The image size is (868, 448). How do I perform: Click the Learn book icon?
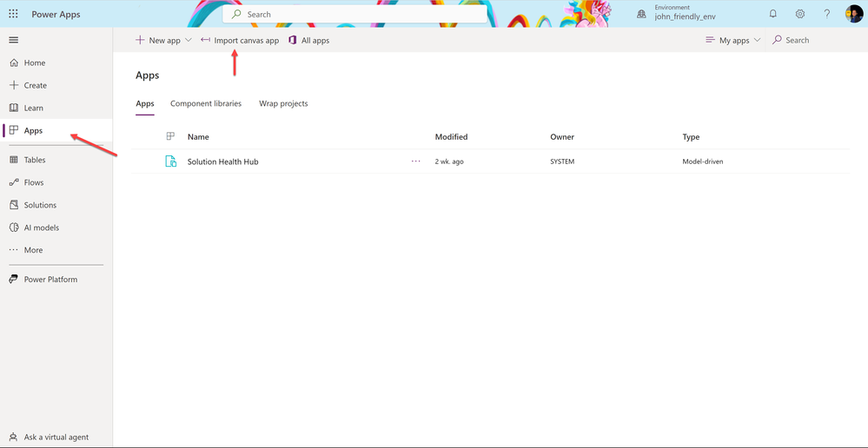(x=15, y=108)
